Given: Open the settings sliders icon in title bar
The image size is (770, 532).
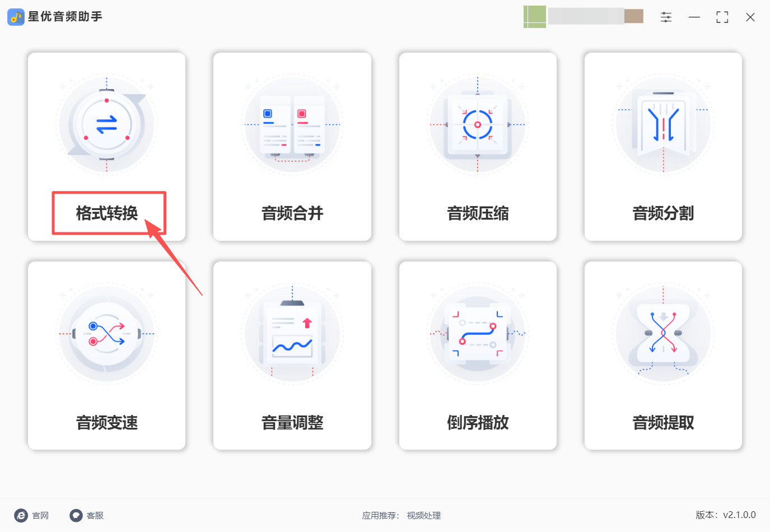Looking at the screenshot, I should pos(666,17).
